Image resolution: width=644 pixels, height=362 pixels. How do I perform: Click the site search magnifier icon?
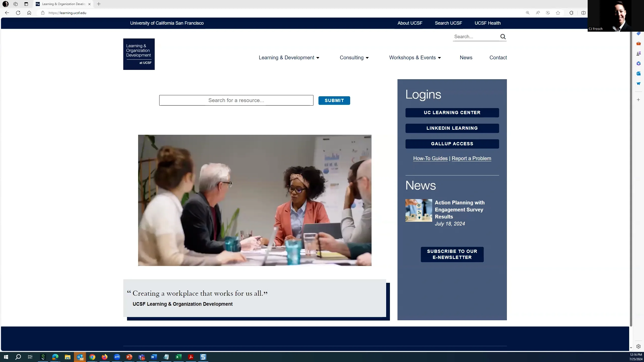point(503,37)
